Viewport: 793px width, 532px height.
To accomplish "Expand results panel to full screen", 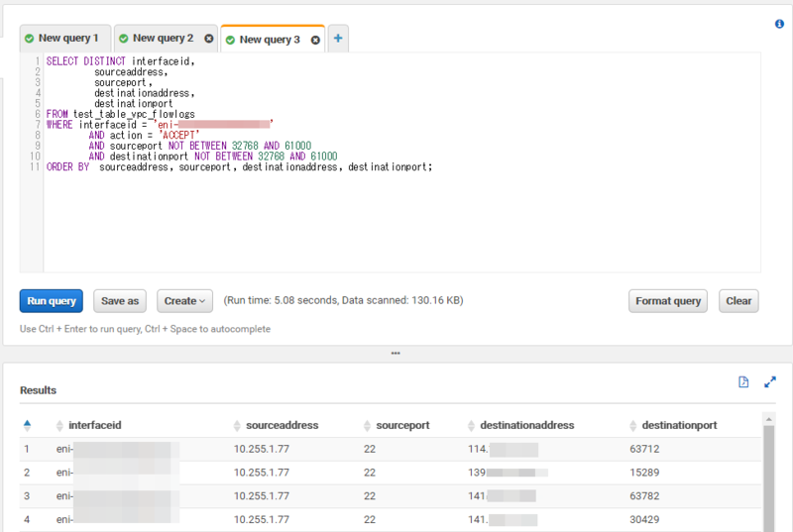I will [770, 382].
